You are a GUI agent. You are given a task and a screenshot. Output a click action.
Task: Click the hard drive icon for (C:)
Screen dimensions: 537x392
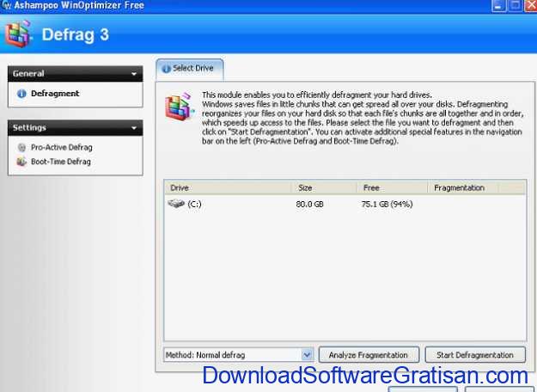(x=176, y=204)
